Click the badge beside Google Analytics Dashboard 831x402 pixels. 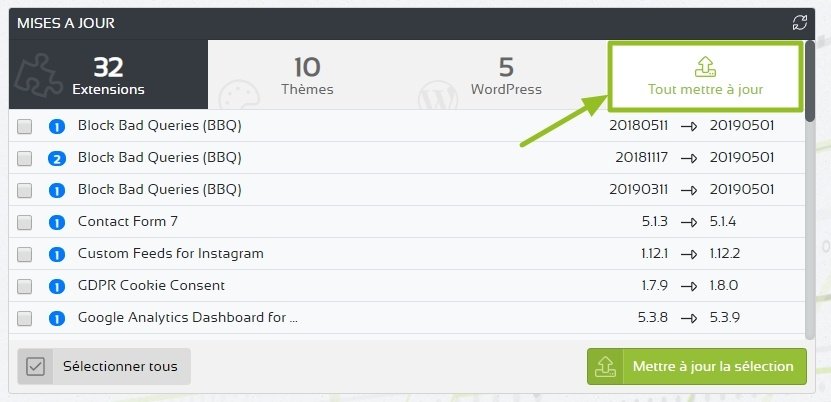coord(57,318)
